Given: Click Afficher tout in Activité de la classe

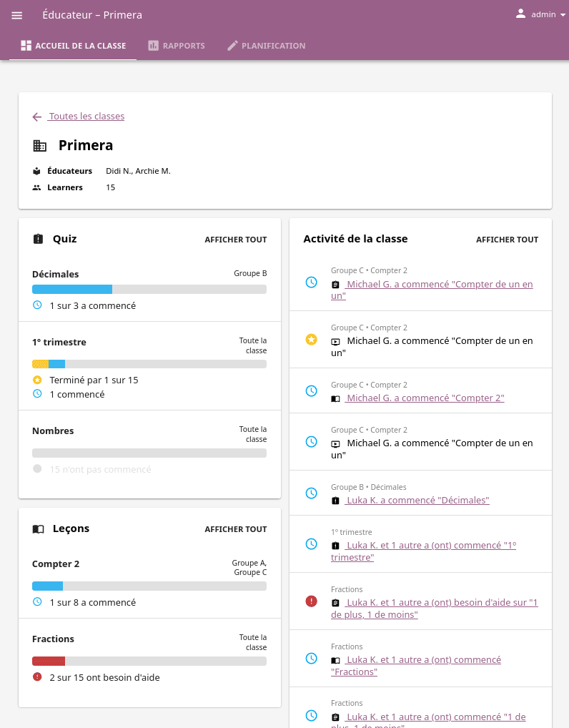Looking at the screenshot, I should (508, 240).
